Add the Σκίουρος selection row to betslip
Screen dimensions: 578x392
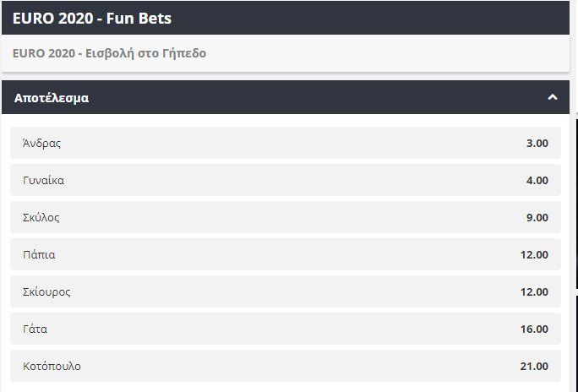click(285, 291)
